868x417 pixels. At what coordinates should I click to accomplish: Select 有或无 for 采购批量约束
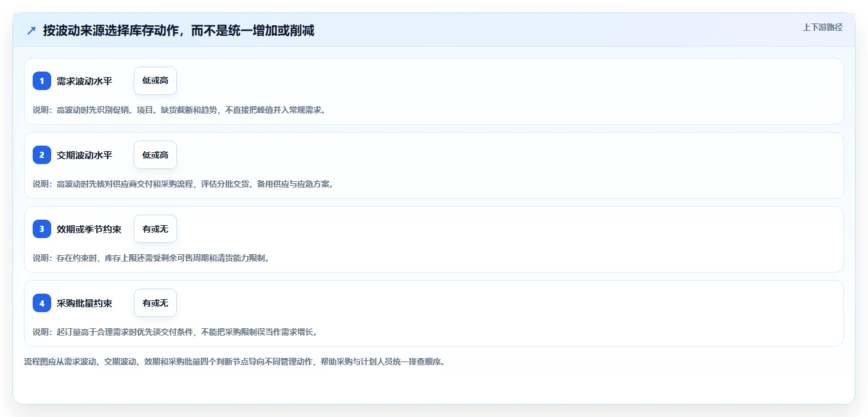(155, 303)
